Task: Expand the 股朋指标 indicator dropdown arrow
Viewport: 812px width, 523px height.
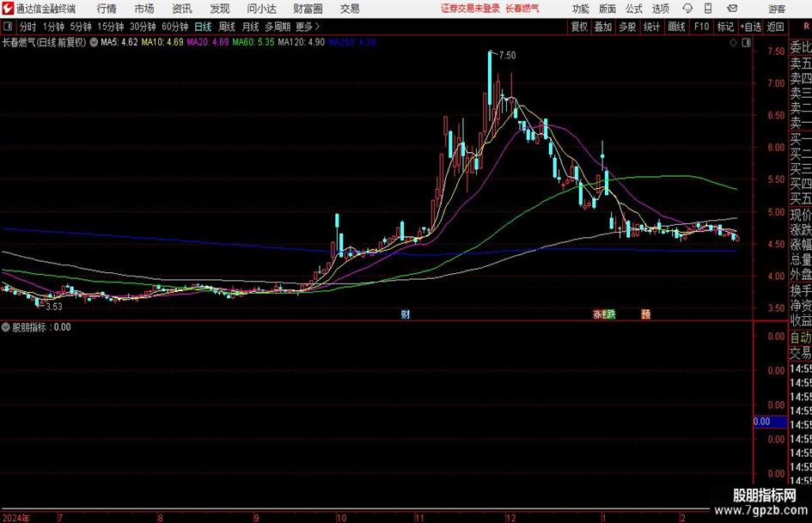Action: point(6,327)
